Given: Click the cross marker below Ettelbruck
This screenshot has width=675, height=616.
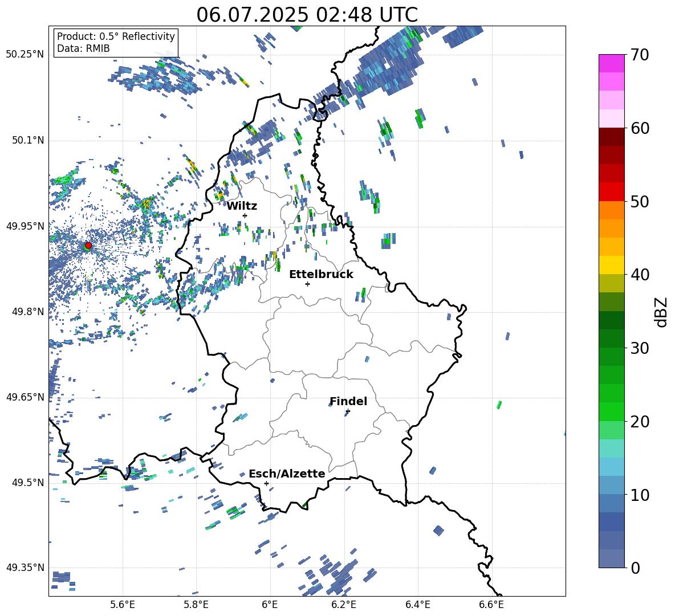Looking at the screenshot, I should (x=307, y=284).
